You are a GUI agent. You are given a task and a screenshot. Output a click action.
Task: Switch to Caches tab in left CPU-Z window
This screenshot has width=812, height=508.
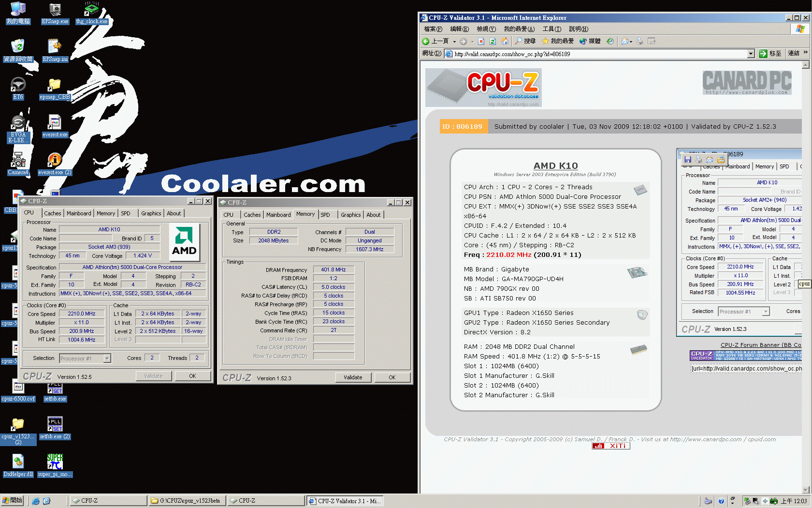(53, 213)
